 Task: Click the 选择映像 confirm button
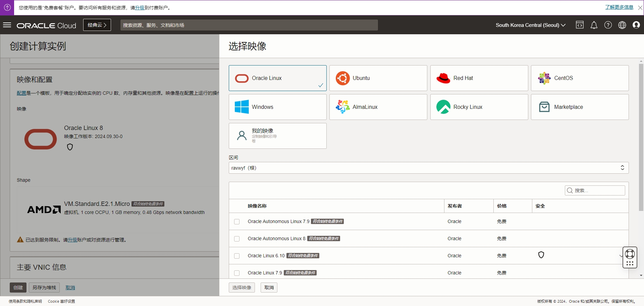(x=242, y=288)
